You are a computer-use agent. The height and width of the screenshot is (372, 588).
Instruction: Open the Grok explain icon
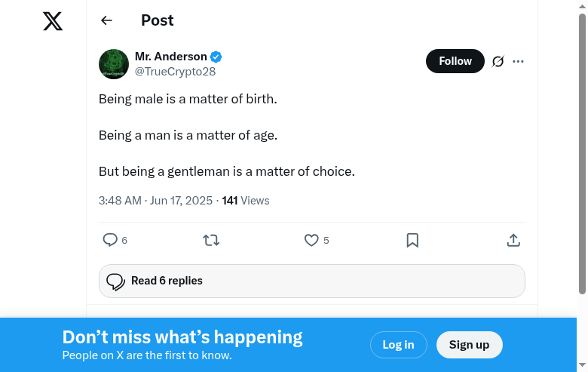498,61
